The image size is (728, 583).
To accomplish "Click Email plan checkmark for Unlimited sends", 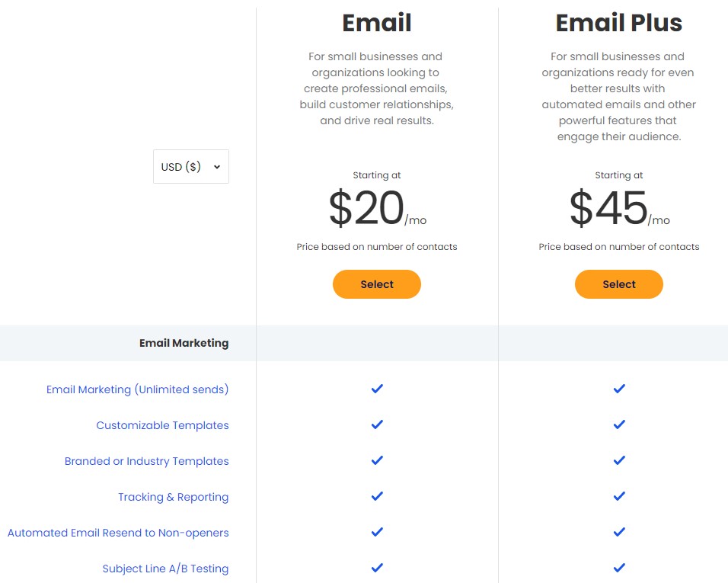I will pyautogui.click(x=377, y=389).
